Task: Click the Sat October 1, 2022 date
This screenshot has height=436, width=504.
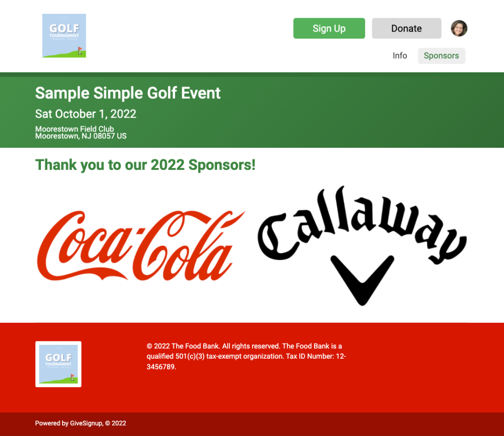Action: (x=86, y=114)
